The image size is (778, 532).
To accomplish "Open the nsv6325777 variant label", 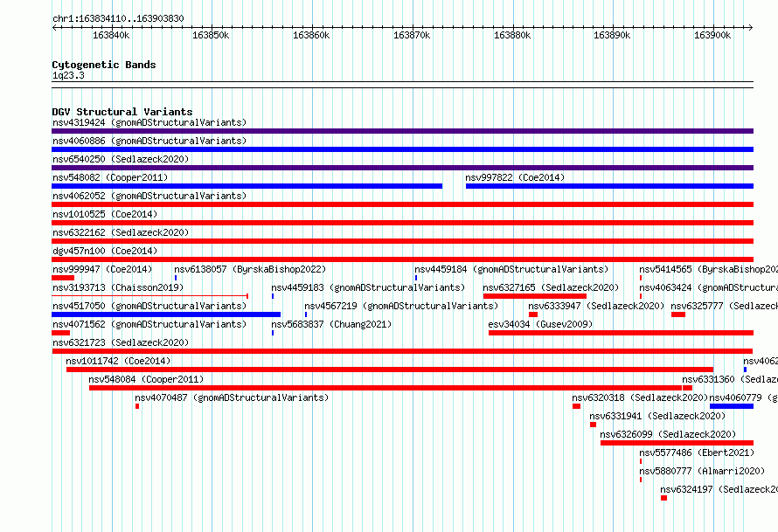I will point(725,306).
